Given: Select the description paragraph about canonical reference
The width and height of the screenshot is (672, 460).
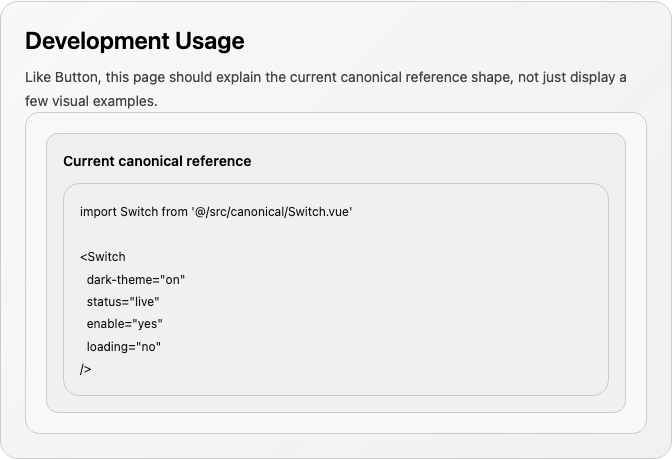Looking at the screenshot, I should coord(326,89).
